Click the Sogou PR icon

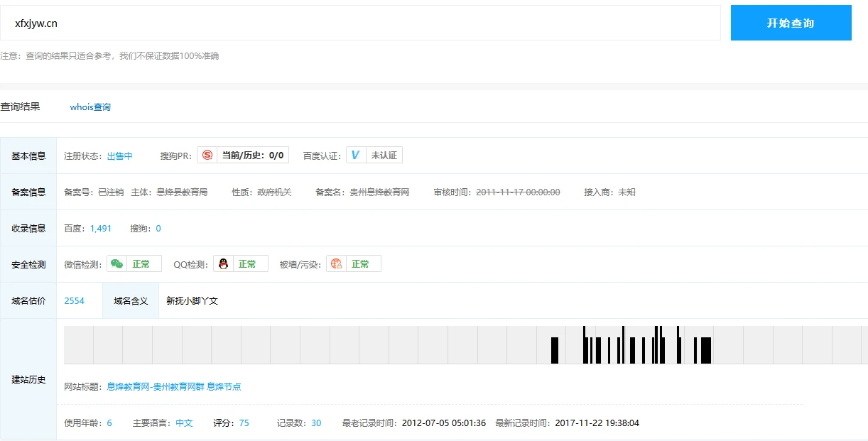pos(207,156)
